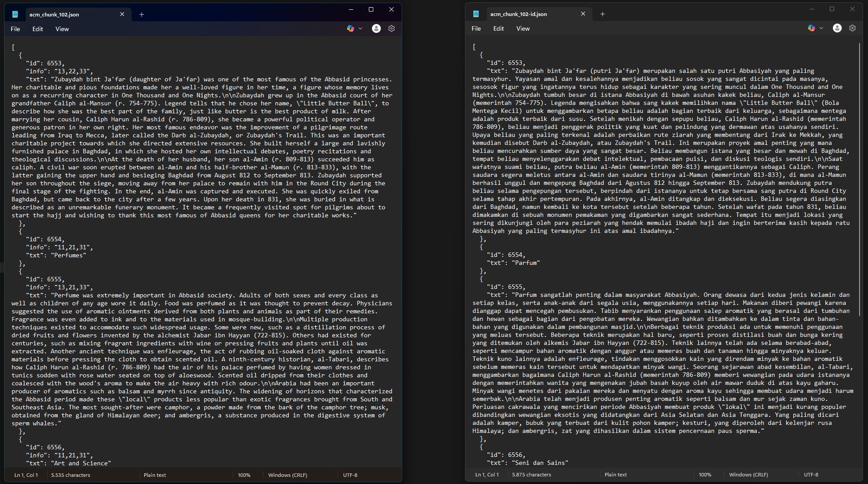Click Ln 1, Col 1 in right status bar

click(x=487, y=475)
